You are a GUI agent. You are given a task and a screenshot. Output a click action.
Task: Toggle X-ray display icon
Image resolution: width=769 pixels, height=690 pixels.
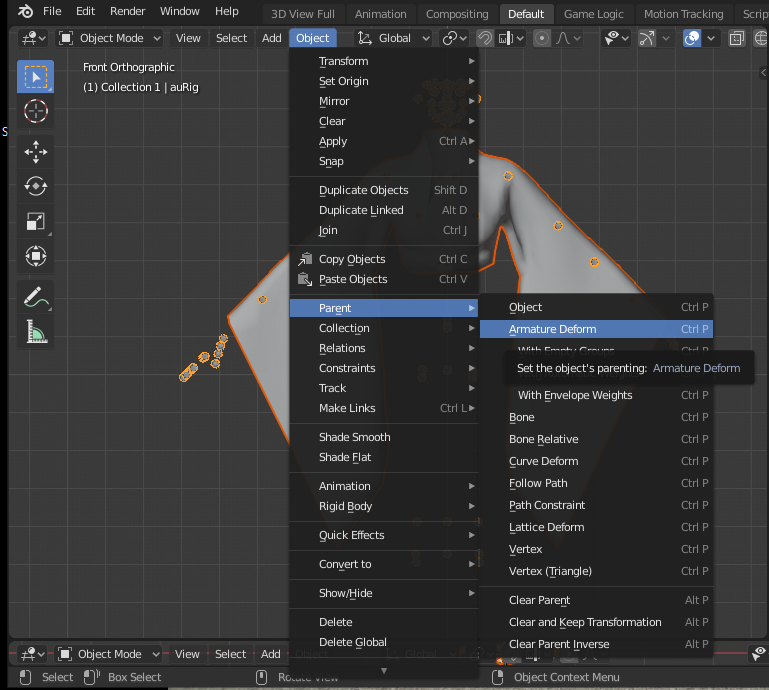click(736, 38)
